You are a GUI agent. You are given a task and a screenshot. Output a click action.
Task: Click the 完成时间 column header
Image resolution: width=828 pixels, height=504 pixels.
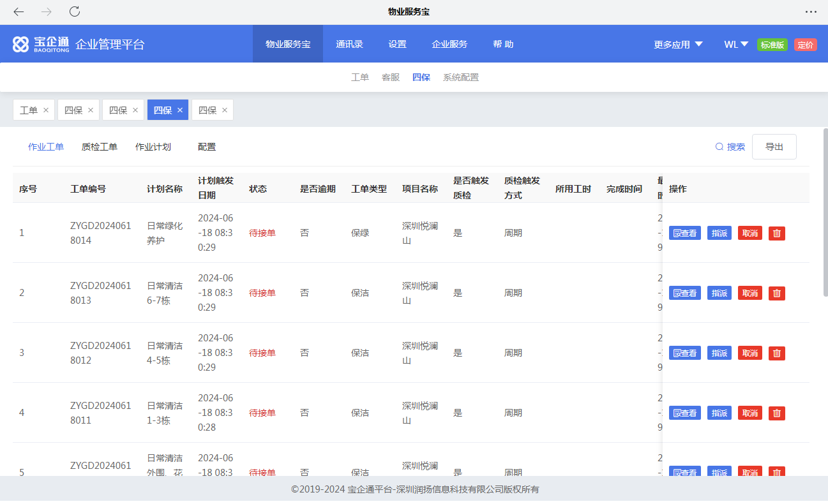point(624,189)
